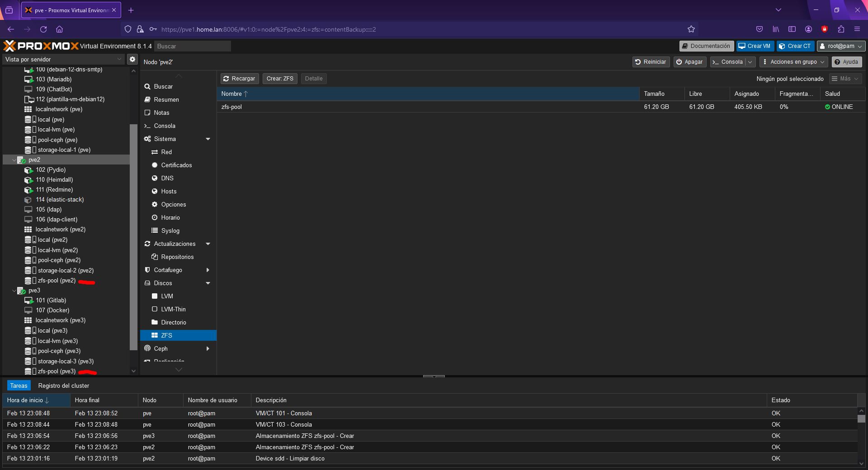Select the zfs-pool row in table
868x470 pixels.
tap(541, 107)
